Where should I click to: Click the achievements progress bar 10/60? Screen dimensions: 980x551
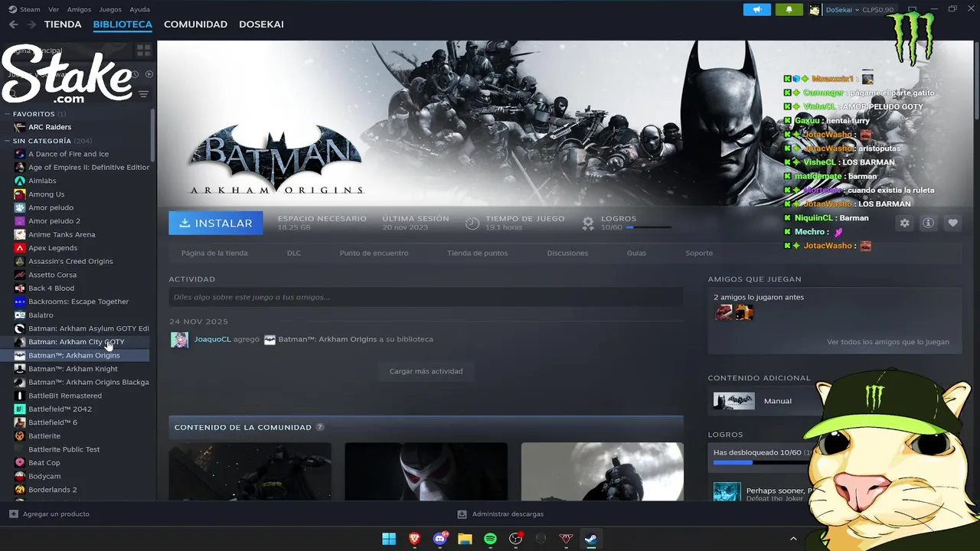[x=649, y=227]
